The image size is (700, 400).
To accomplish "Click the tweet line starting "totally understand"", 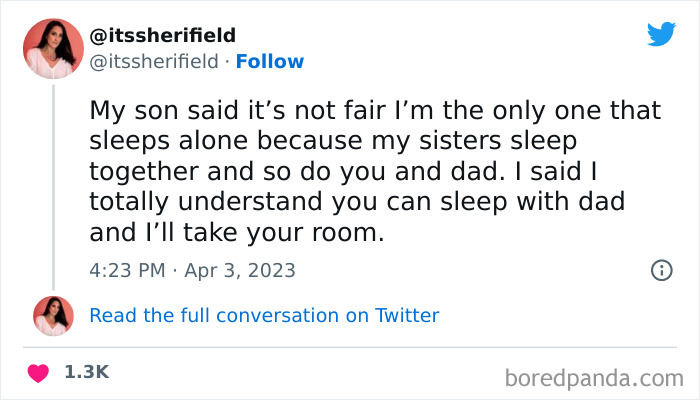I will pyautogui.click(x=357, y=202).
